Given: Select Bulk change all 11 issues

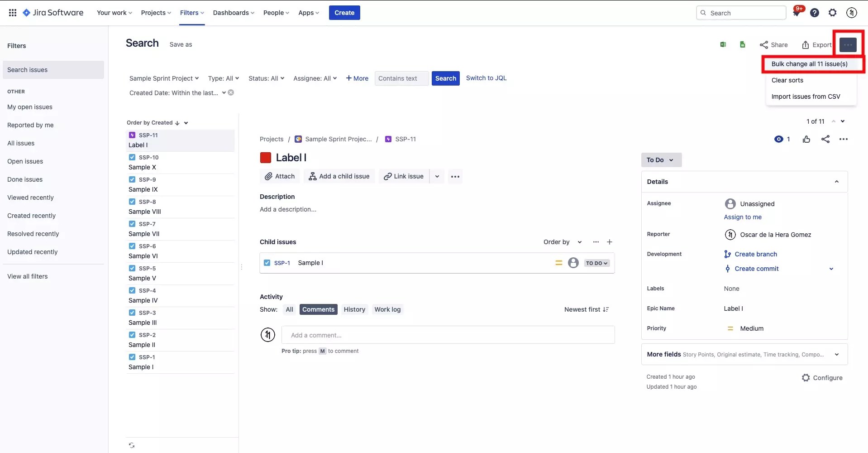Looking at the screenshot, I should [810, 64].
